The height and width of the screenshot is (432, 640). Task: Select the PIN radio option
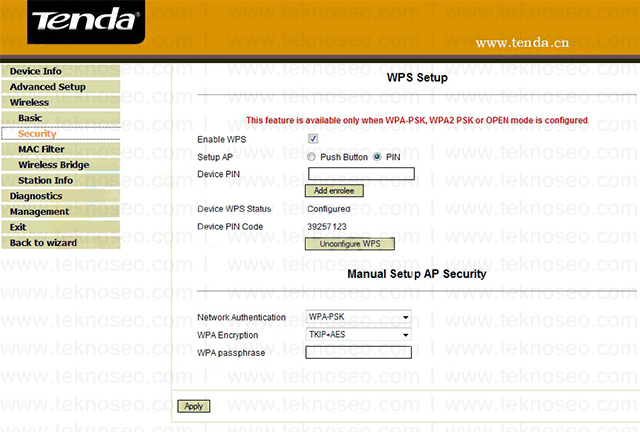377,157
